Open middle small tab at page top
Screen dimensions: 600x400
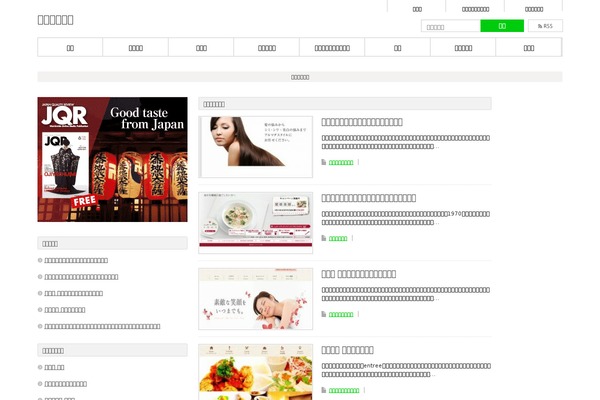pyautogui.click(x=475, y=8)
